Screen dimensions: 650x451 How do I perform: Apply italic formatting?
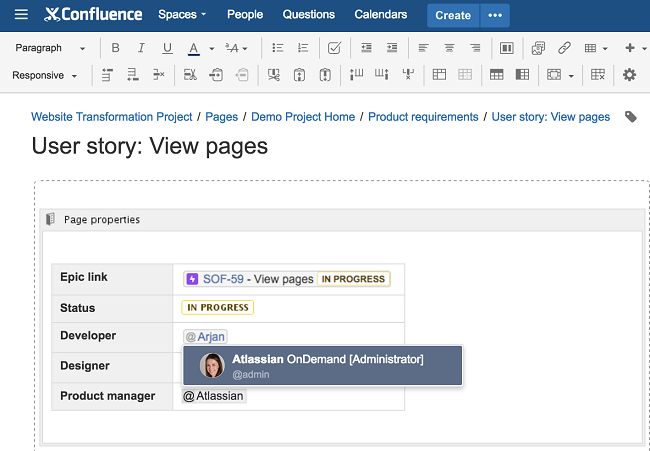[x=141, y=48]
